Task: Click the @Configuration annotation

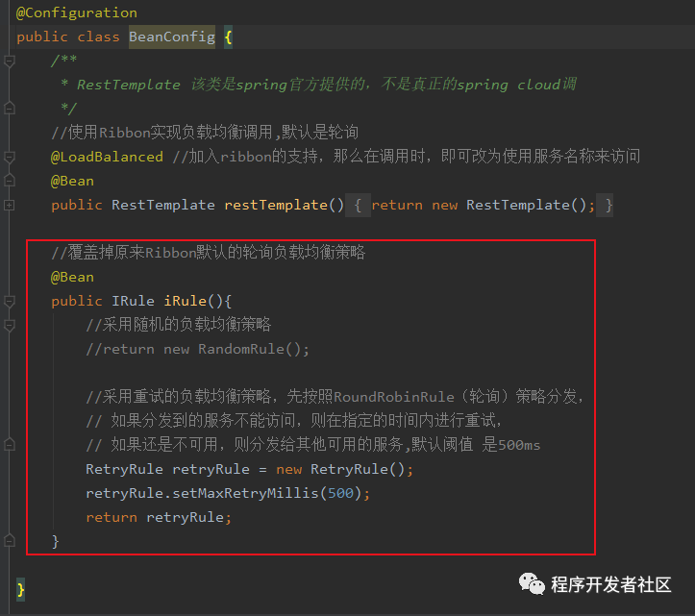Action: (77, 12)
